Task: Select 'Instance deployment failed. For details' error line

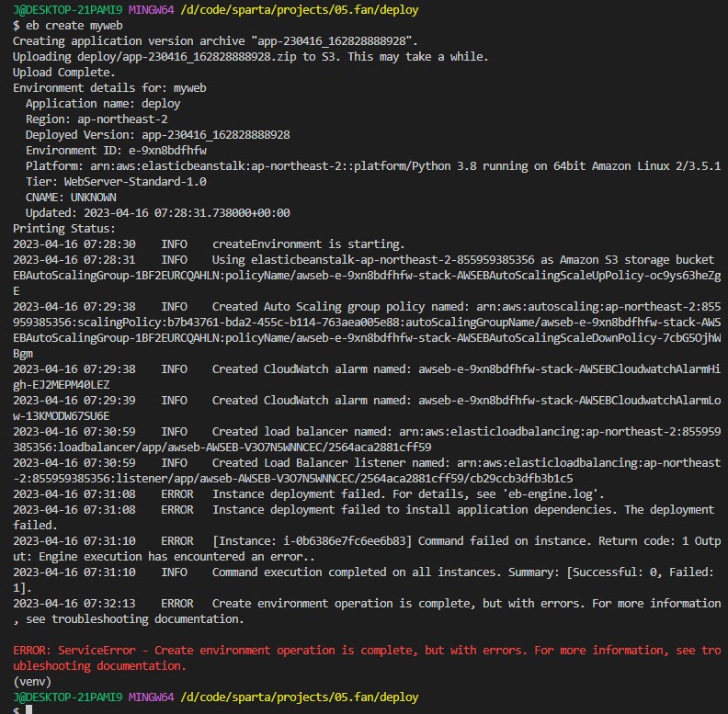Action: (x=309, y=494)
